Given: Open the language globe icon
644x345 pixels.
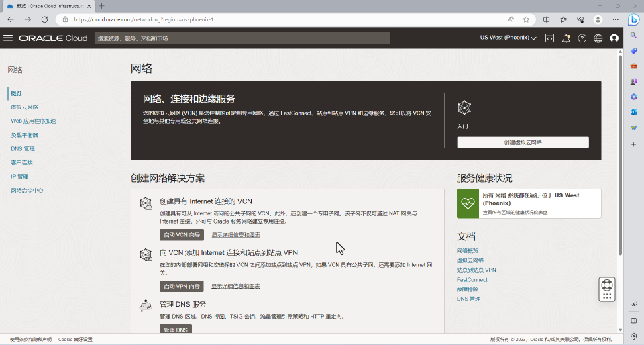Looking at the screenshot, I should pyautogui.click(x=598, y=38).
